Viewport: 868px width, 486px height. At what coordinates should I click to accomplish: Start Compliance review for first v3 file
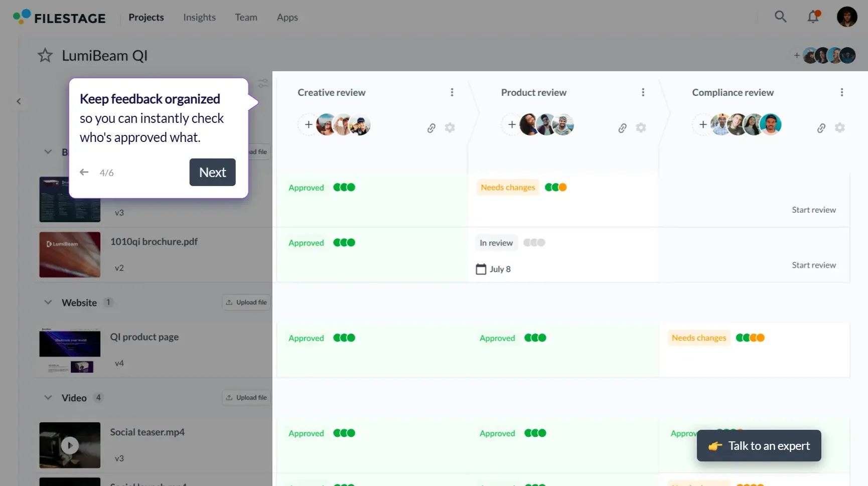[814, 210]
